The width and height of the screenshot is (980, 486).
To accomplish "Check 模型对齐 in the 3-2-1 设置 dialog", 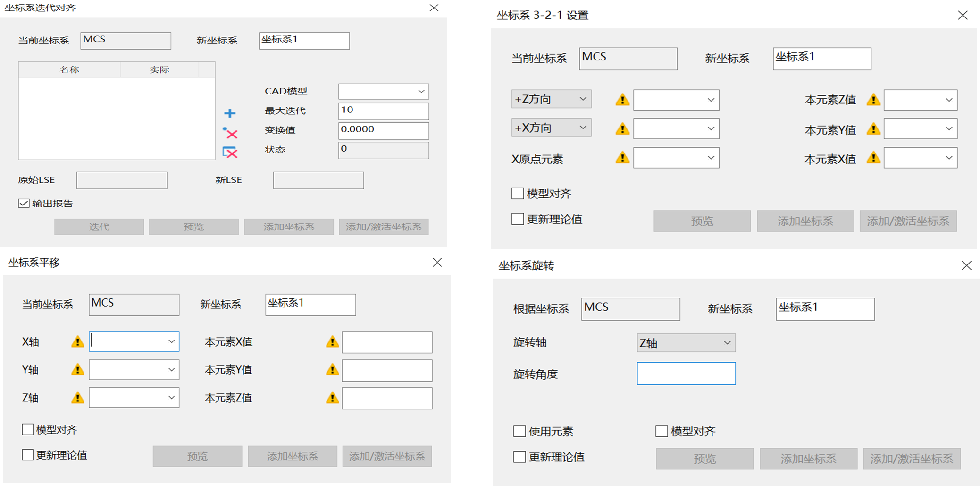I will coord(518,194).
